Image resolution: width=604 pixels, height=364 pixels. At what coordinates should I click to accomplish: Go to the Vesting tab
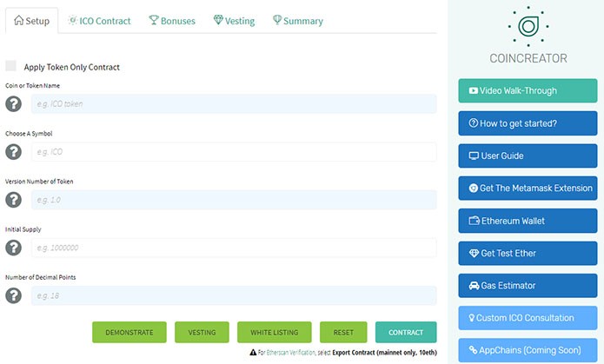(234, 21)
